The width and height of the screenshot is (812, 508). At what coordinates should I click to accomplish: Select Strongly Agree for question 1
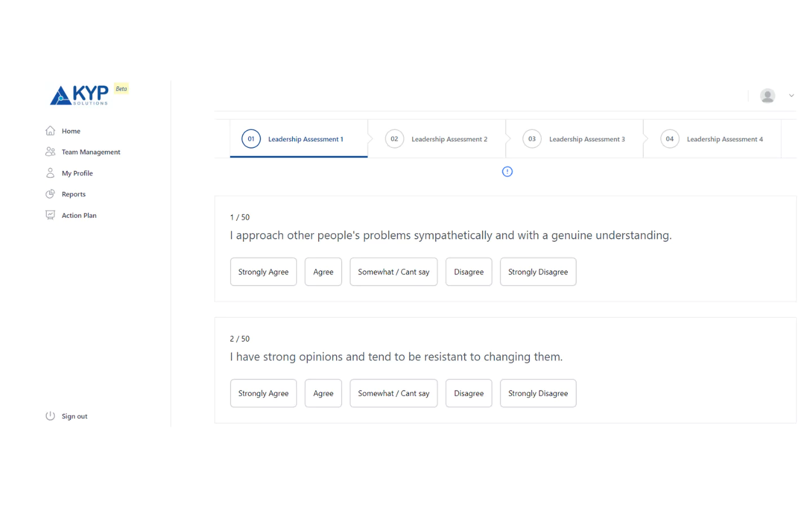click(263, 272)
